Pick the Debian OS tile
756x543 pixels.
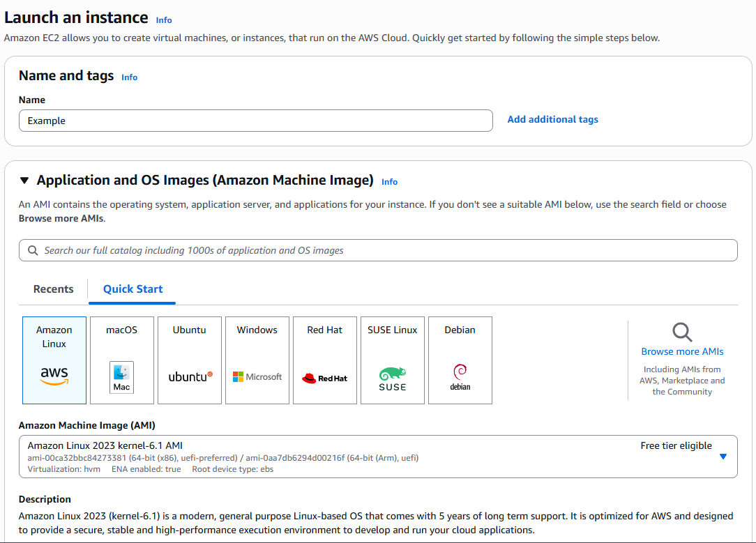[x=460, y=360]
